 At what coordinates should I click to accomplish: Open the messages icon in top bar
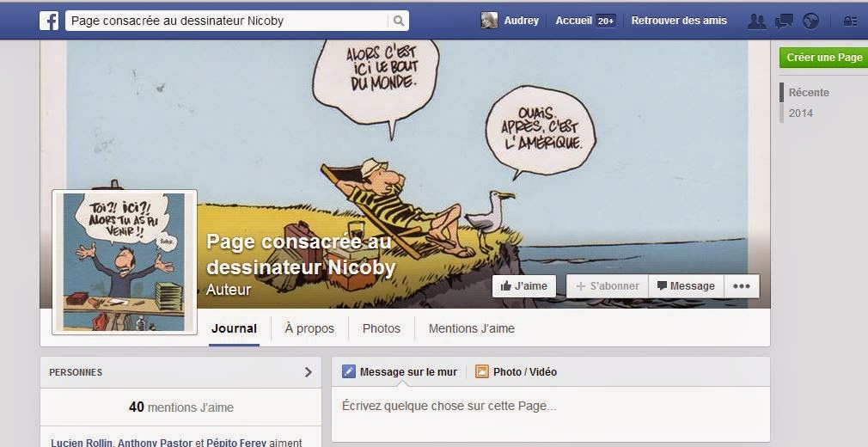point(784,21)
